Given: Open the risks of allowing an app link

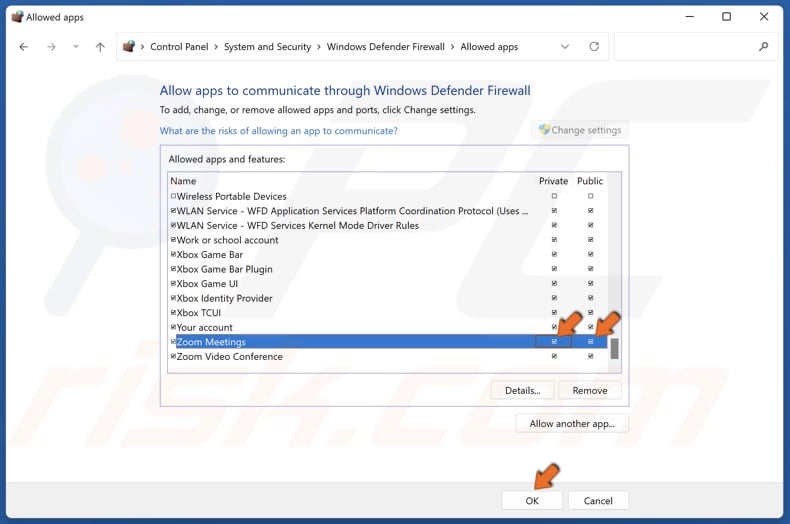Looking at the screenshot, I should coord(279,130).
